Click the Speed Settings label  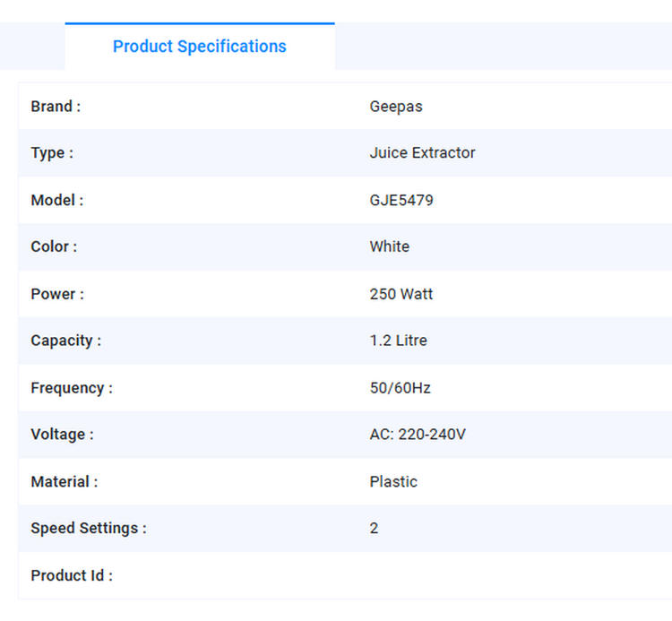89,529
